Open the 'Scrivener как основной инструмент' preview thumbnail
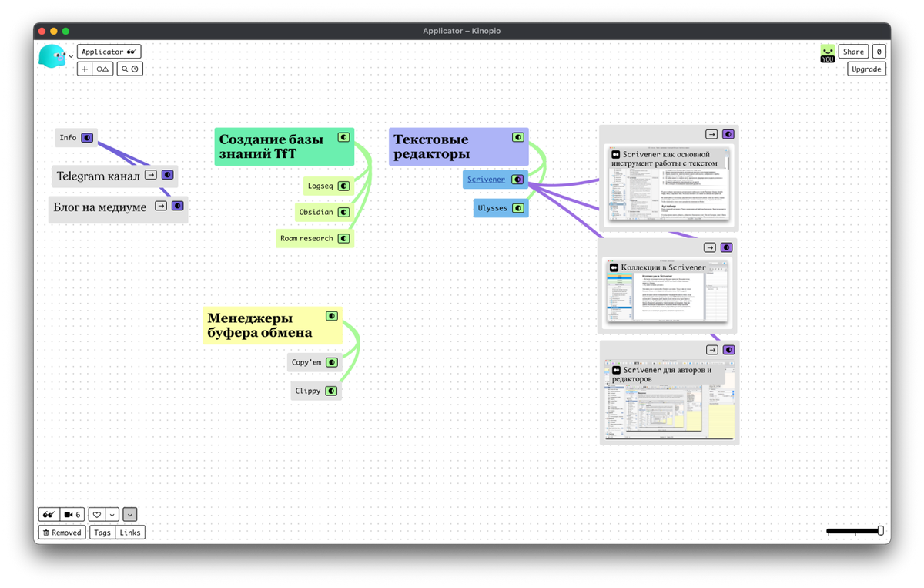Screen dimensions: 924x588 (x=668, y=184)
